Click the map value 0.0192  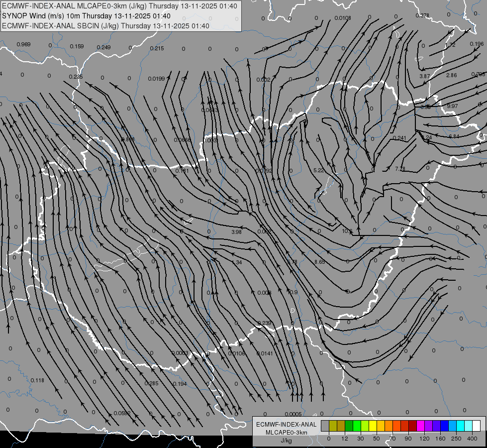tap(264, 171)
